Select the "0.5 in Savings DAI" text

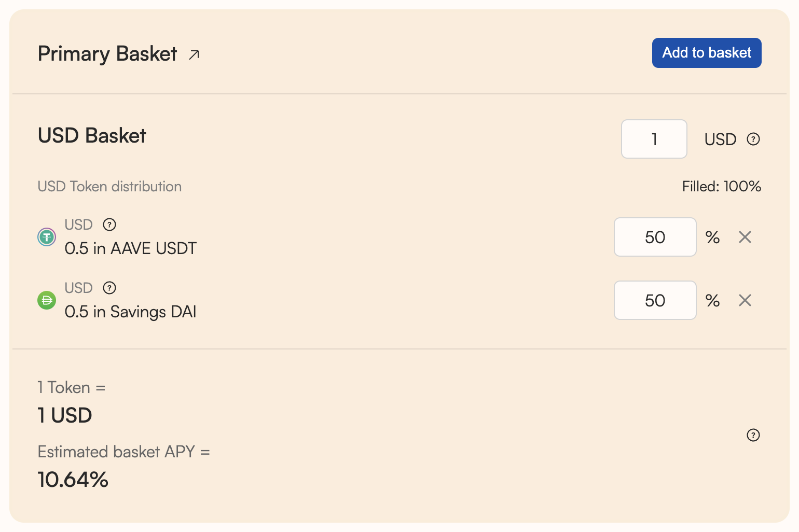pyautogui.click(x=130, y=312)
